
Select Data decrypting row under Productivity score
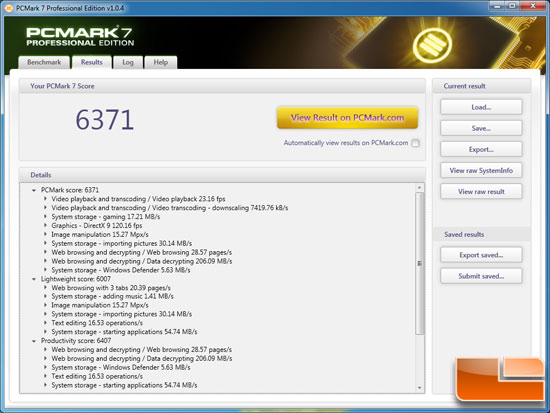[141, 358]
